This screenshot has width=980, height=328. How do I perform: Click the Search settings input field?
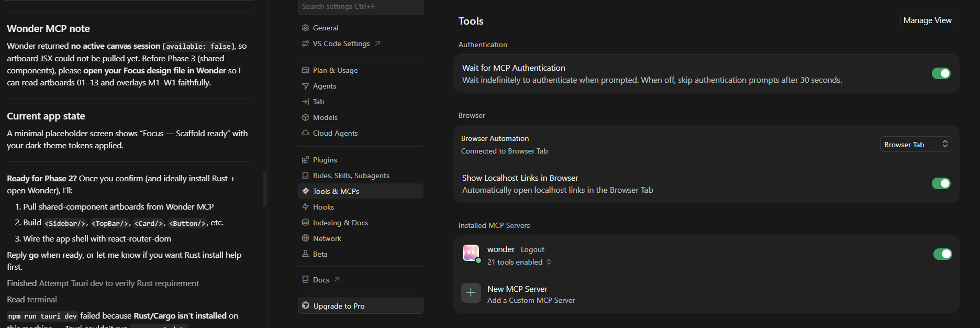click(x=361, y=7)
